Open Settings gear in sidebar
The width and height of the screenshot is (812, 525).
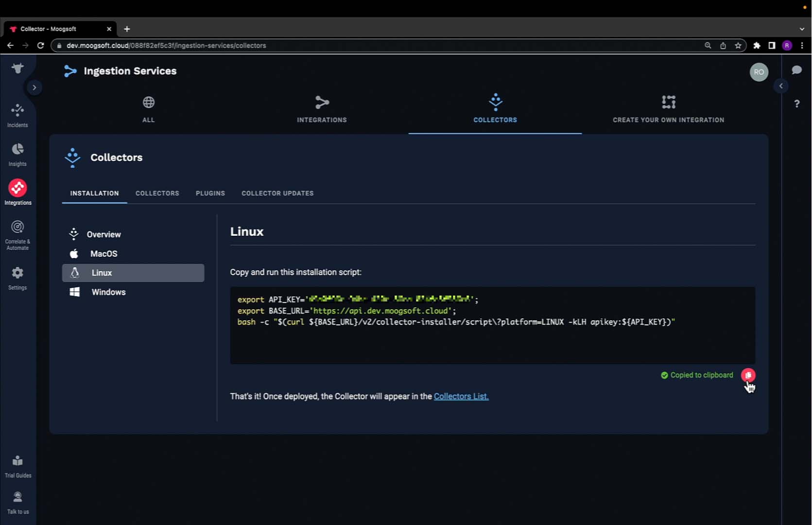click(17, 279)
